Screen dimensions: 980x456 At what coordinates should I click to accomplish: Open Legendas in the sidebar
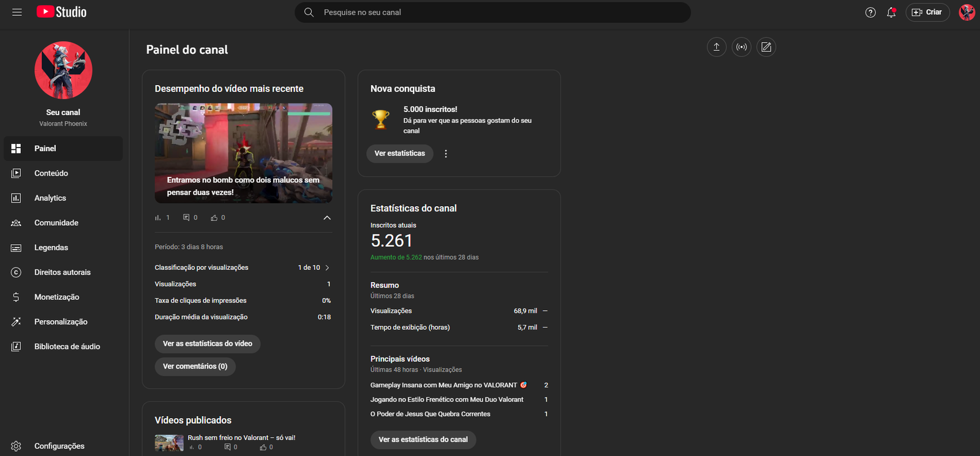63,248
